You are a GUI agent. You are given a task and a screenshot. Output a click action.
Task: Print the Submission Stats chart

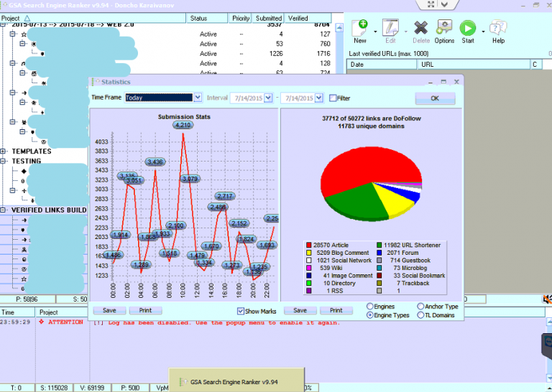point(145,310)
